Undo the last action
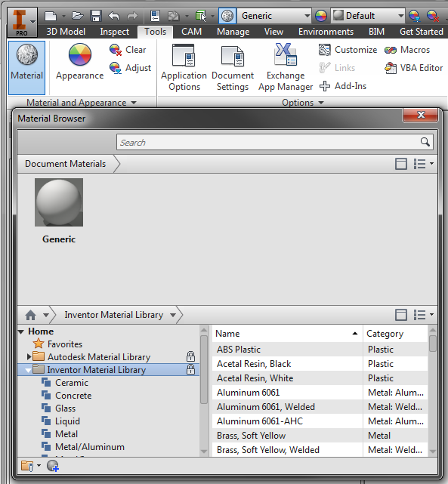The width and height of the screenshot is (448, 484). 113,16
